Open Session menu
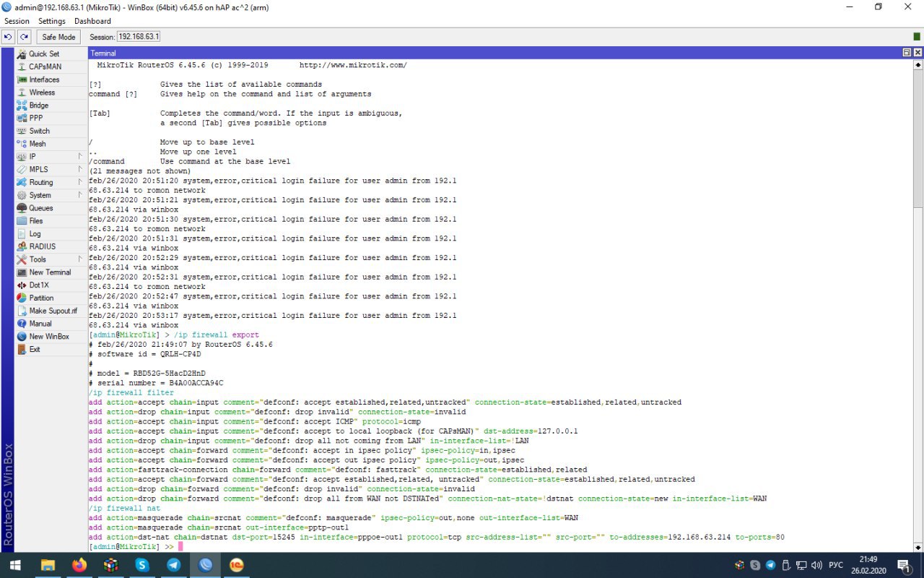 point(17,21)
